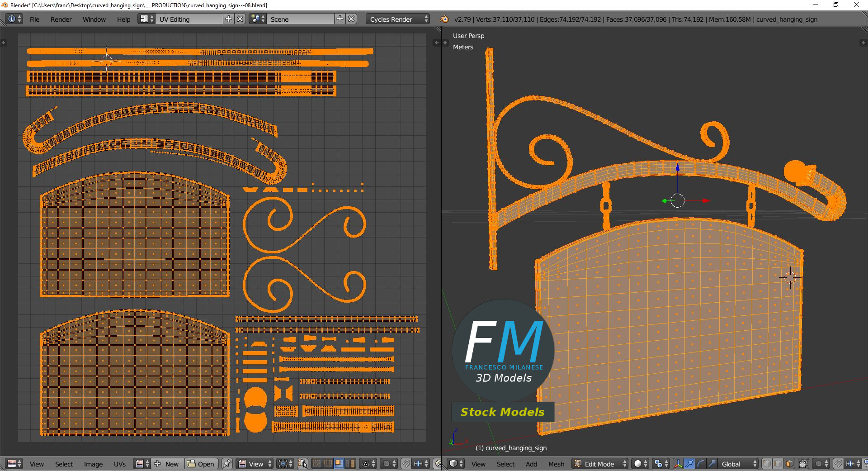The height and width of the screenshot is (471, 868).
Task: Toggle the 3D manipulator widget on or off
Action: pos(678,464)
